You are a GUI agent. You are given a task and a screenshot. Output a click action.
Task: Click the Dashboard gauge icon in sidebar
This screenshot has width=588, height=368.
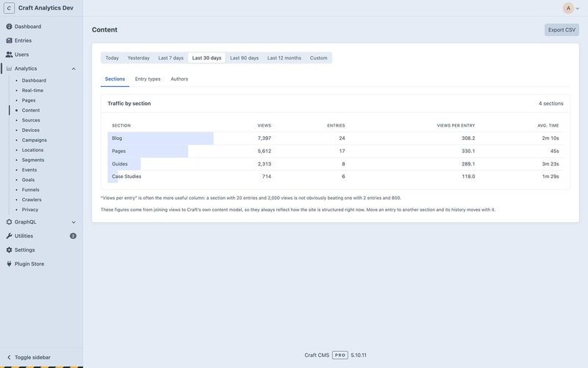tap(9, 26)
